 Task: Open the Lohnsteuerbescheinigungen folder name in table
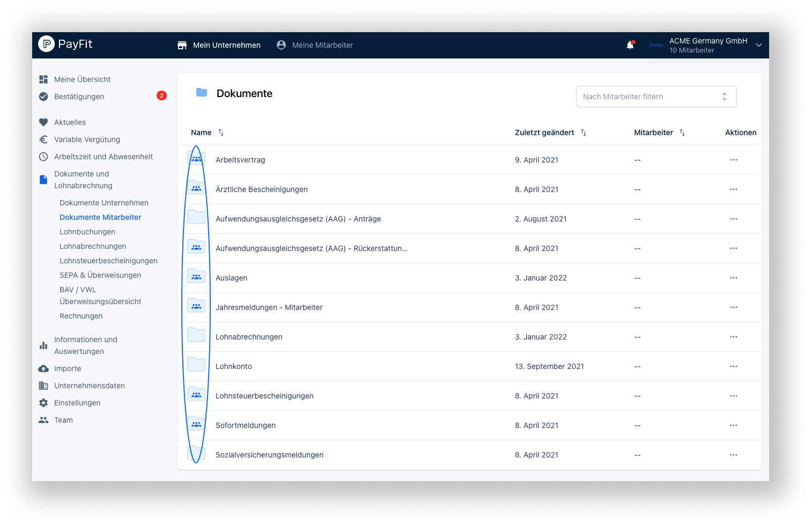click(x=264, y=396)
